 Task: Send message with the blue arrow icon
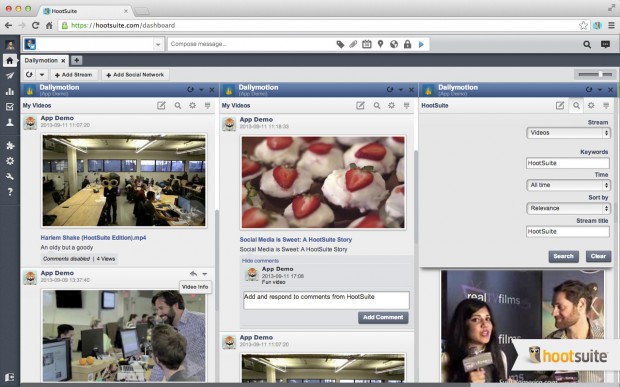click(422, 44)
